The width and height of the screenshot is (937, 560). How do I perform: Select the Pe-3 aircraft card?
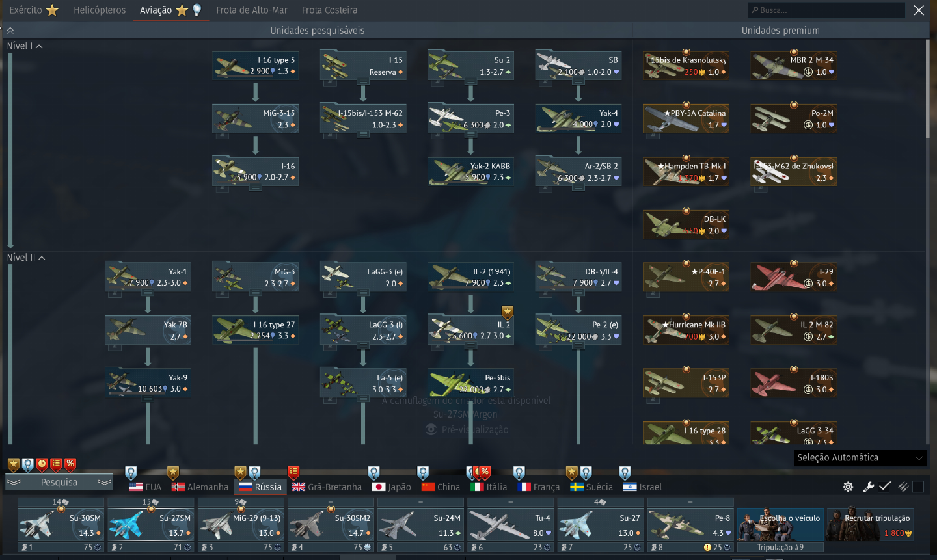click(470, 119)
